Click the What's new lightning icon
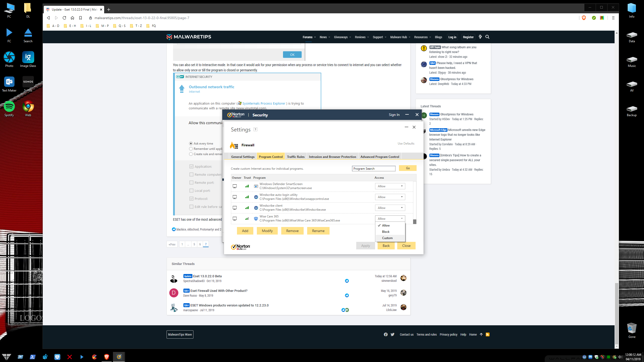 click(480, 37)
